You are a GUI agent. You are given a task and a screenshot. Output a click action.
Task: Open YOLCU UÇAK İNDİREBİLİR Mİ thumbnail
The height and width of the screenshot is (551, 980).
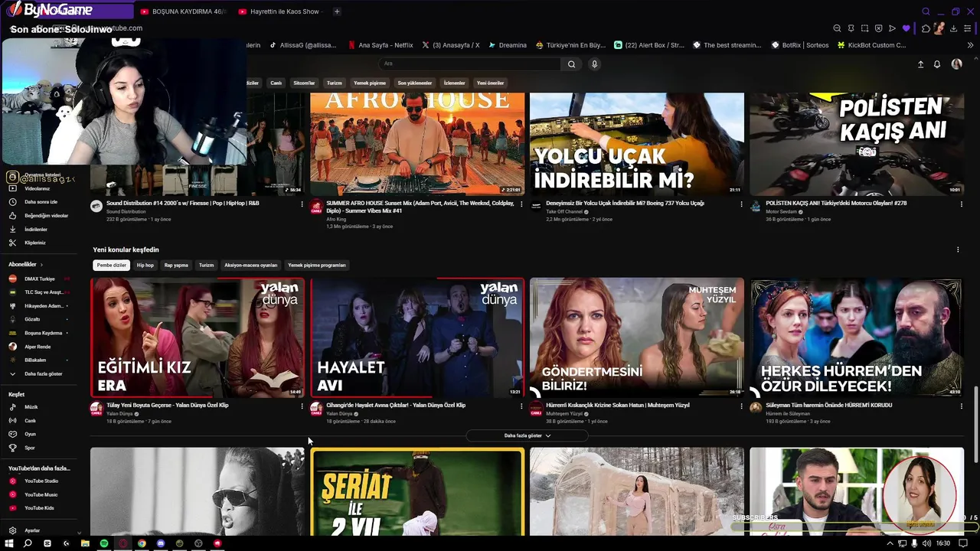pyautogui.click(x=637, y=143)
